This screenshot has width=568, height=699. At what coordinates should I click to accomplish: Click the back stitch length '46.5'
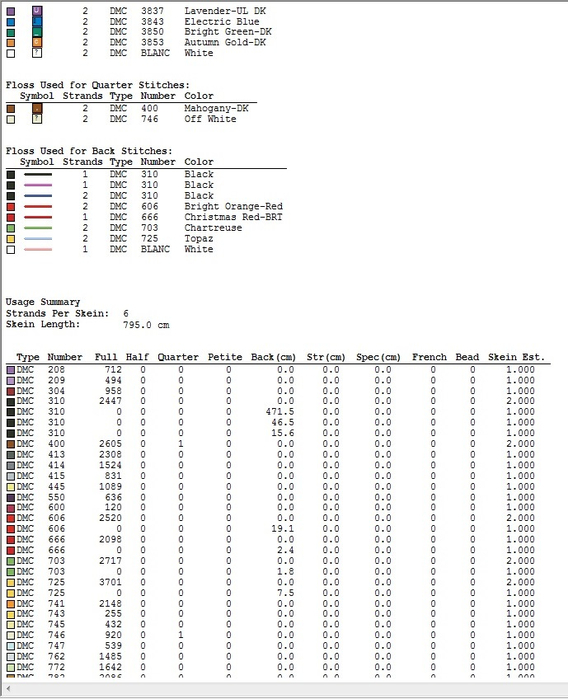(x=283, y=423)
